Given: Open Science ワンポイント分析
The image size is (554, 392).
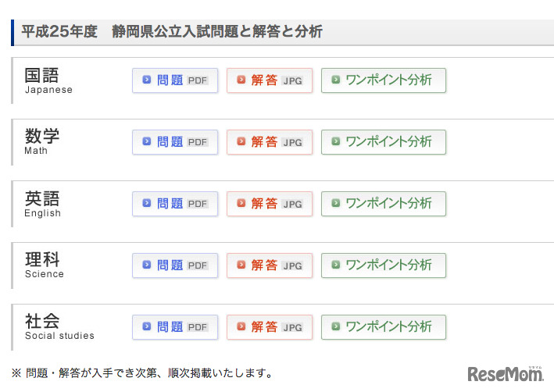Looking at the screenshot, I should (384, 265).
